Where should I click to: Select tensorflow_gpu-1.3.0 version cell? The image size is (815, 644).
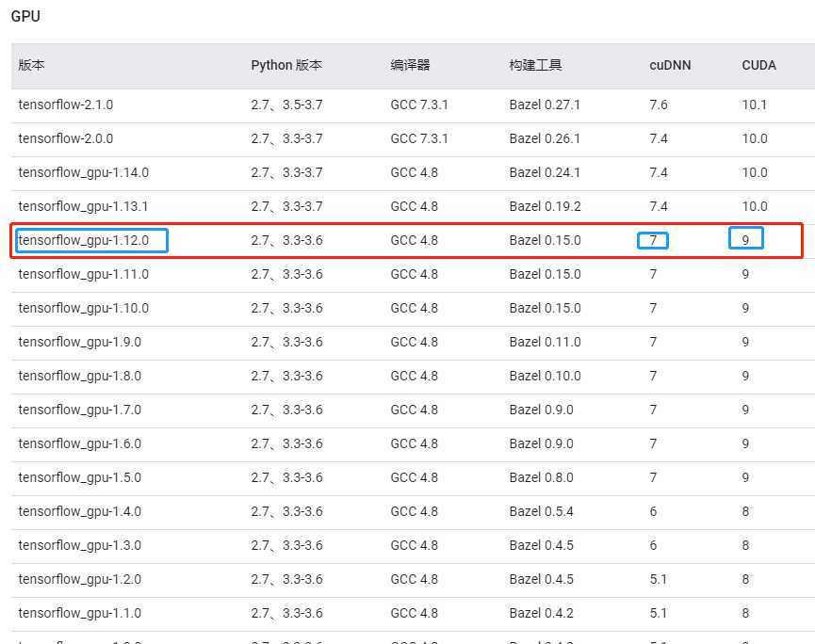click(79, 545)
